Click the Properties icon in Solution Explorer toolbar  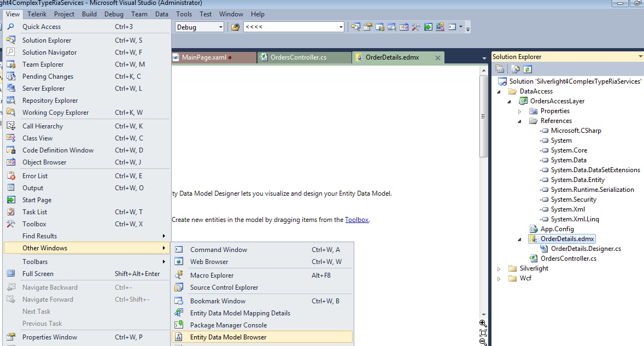coord(500,69)
